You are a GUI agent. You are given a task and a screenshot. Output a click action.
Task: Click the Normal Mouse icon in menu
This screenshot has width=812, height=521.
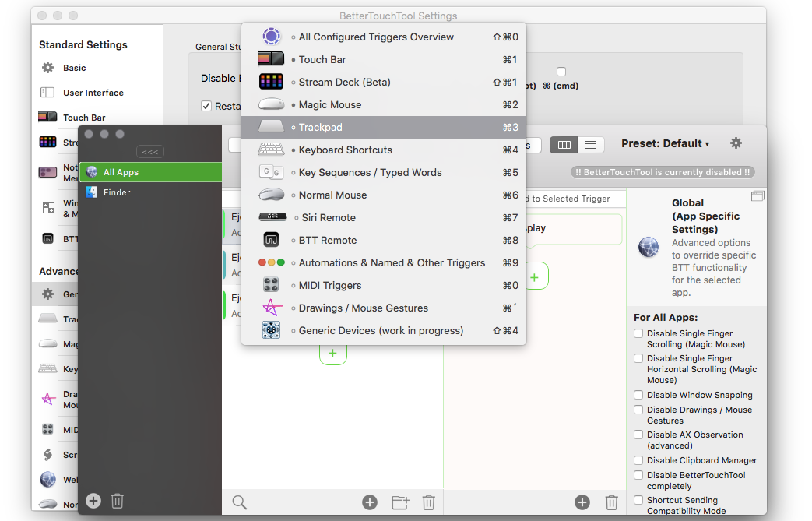point(271,195)
